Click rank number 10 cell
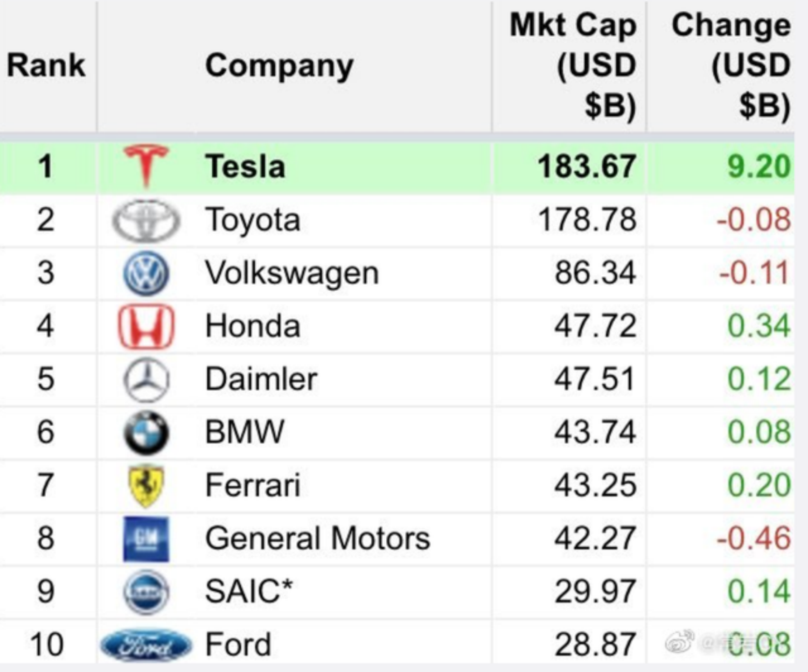 [46, 645]
